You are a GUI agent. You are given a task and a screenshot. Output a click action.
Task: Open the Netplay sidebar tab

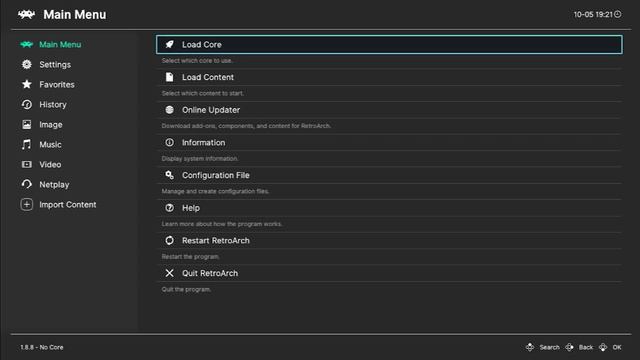point(54,184)
